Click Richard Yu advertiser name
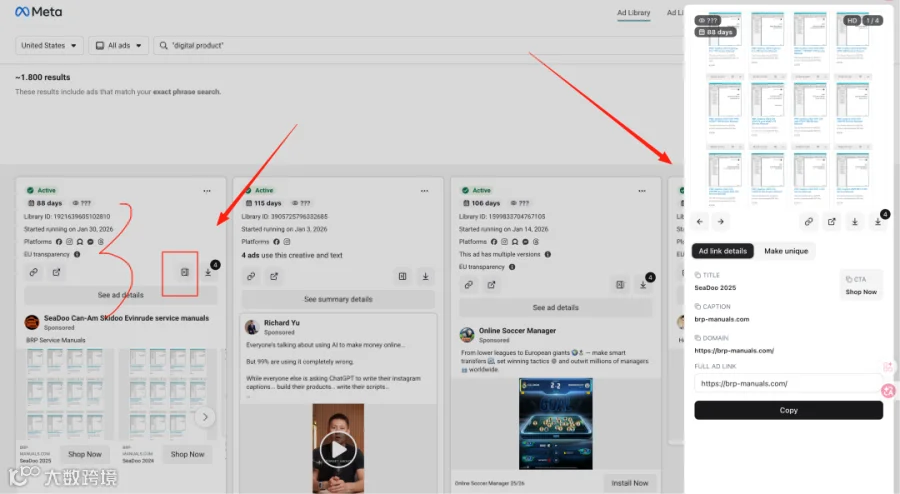 click(281, 322)
